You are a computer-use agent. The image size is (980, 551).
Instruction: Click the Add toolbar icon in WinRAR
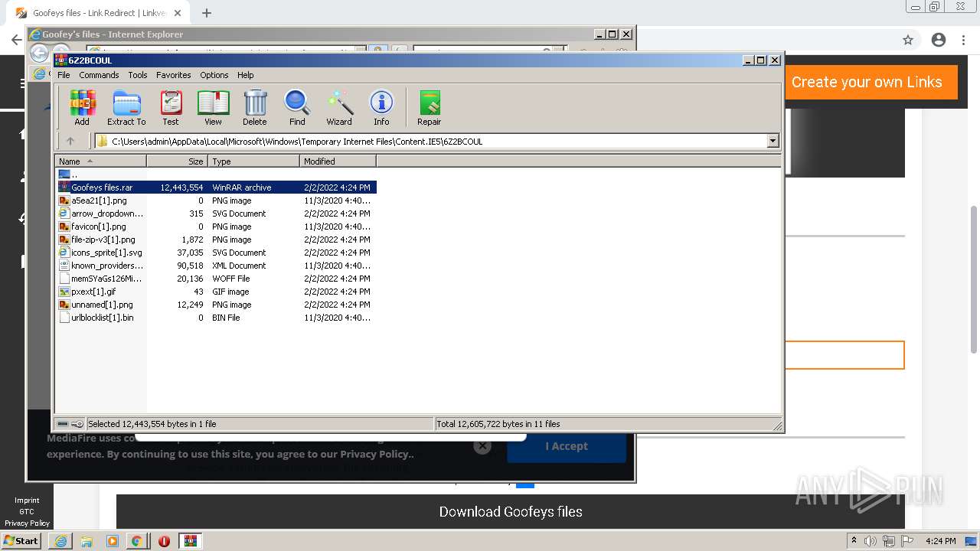[82, 107]
